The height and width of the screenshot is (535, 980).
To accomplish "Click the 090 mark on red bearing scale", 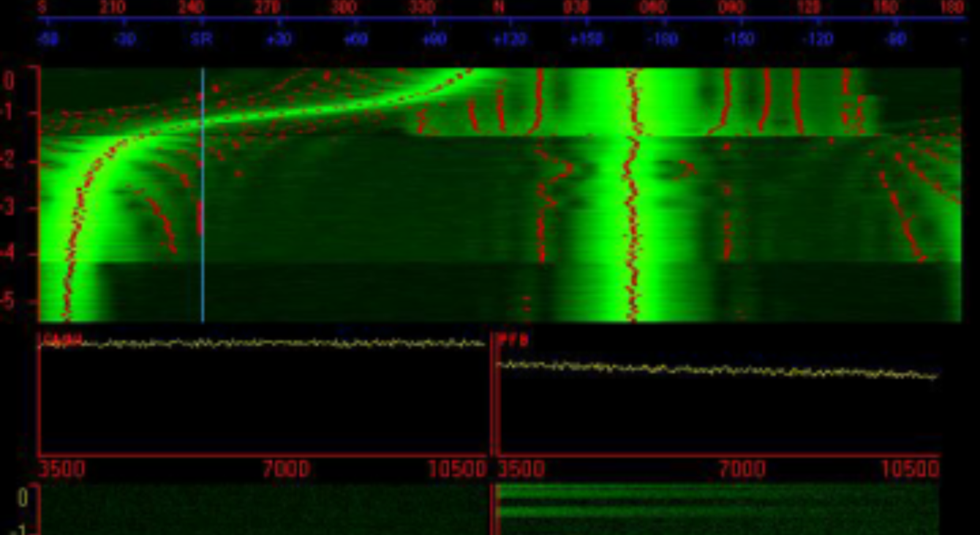I will 731,7.
